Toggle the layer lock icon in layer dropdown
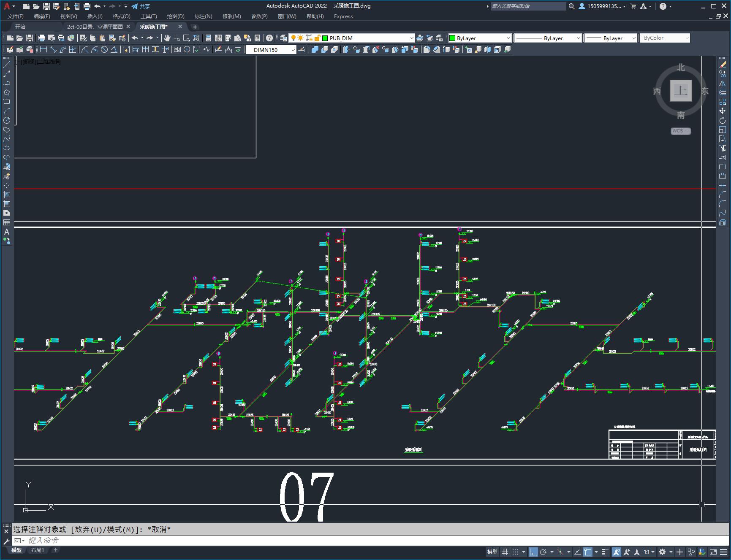This screenshot has width=731, height=560. (317, 38)
